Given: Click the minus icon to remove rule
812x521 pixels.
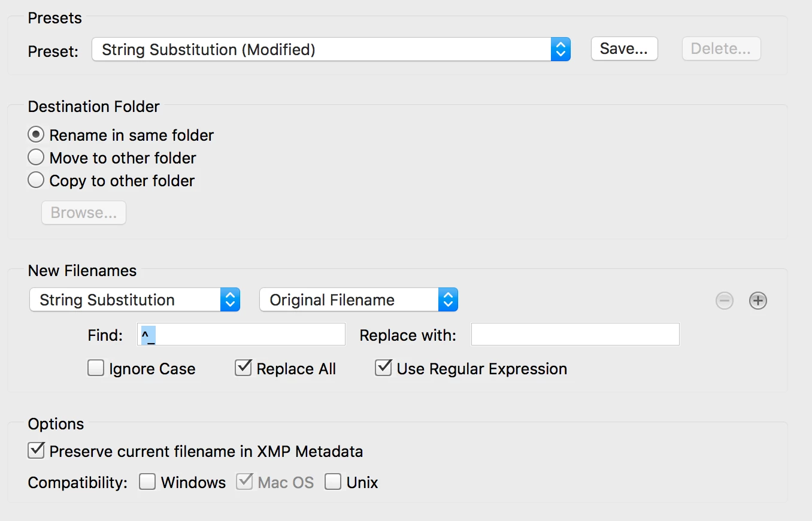Looking at the screenshot, I should pyautogui.click(x=725, y=301).
